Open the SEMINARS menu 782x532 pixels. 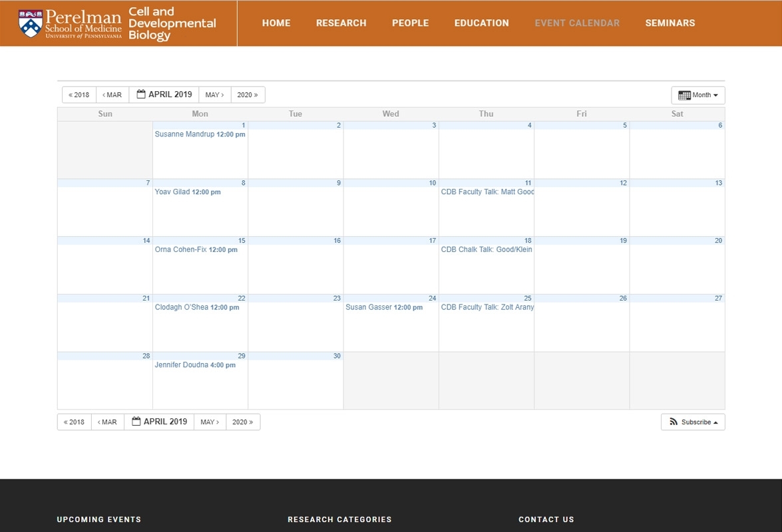click(670, 23)
